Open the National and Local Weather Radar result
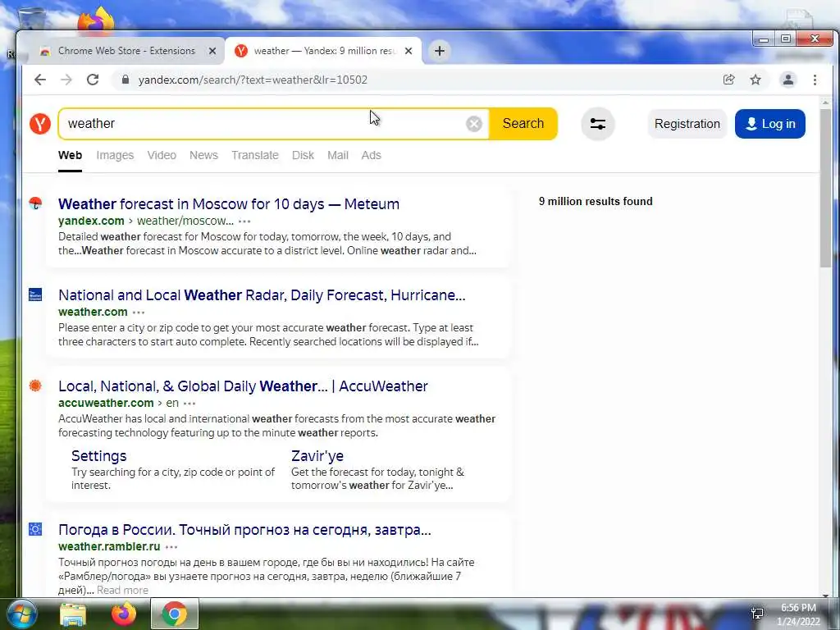Screen dimensions: 840x630 pos(262,295)
